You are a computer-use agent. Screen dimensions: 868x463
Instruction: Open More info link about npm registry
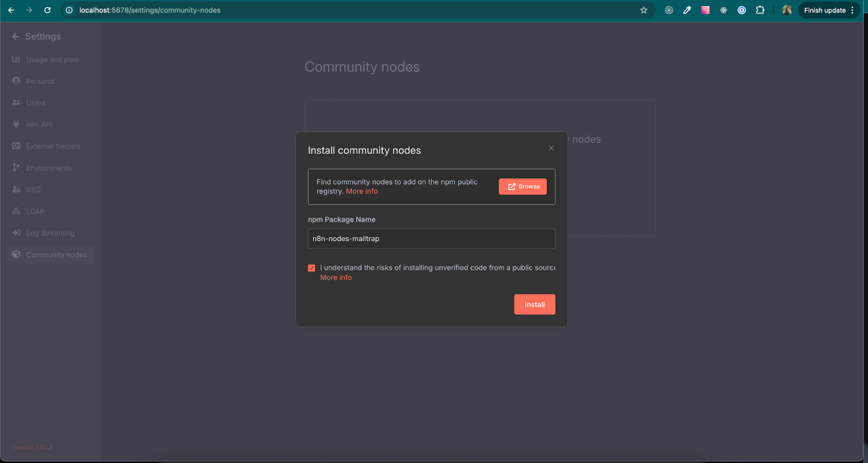(362, 191)
